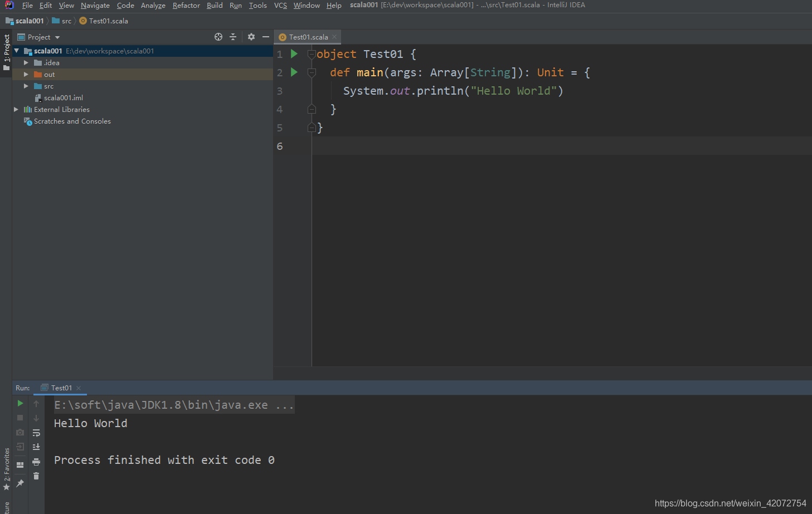Hide the Project panel with minus icon

coord(266,37)
